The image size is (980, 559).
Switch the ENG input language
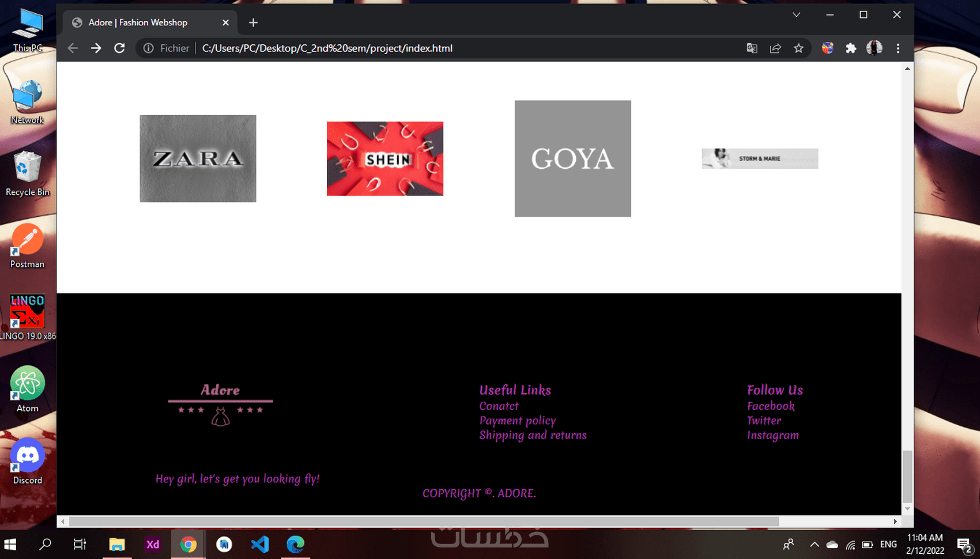pos(888,545)
